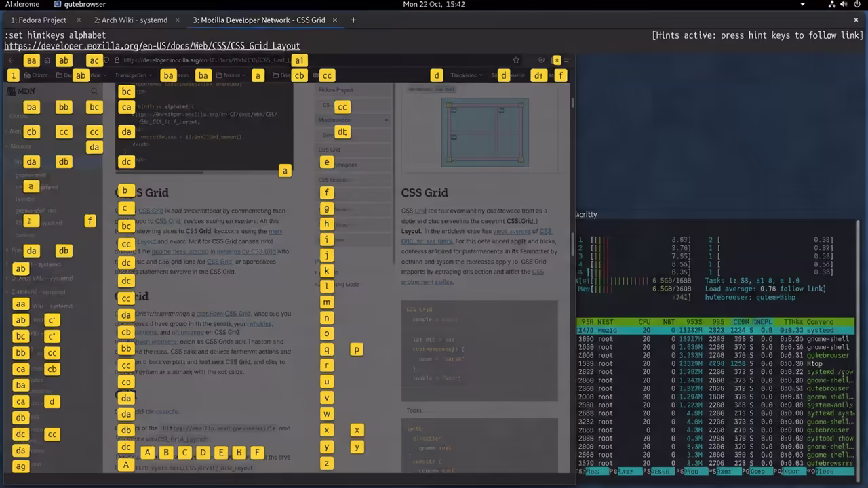Click 'Load average: 0.78' in htop
Screen dimensions: 868x488
coord(741,288)
